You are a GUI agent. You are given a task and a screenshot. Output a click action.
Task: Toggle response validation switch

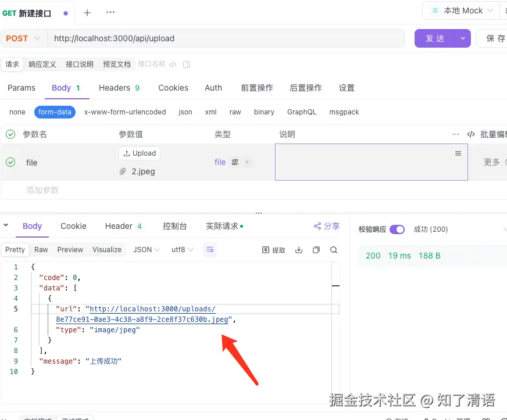(x=397, y=229)
